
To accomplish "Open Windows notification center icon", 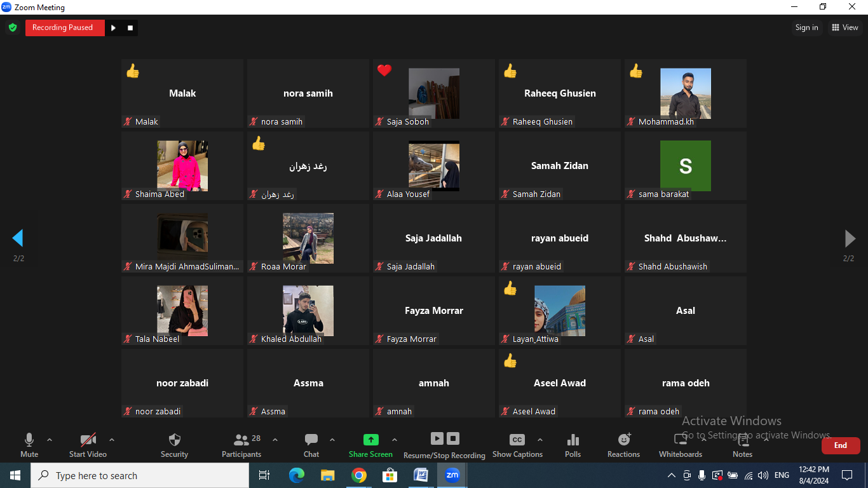I will tap(847, 475).
